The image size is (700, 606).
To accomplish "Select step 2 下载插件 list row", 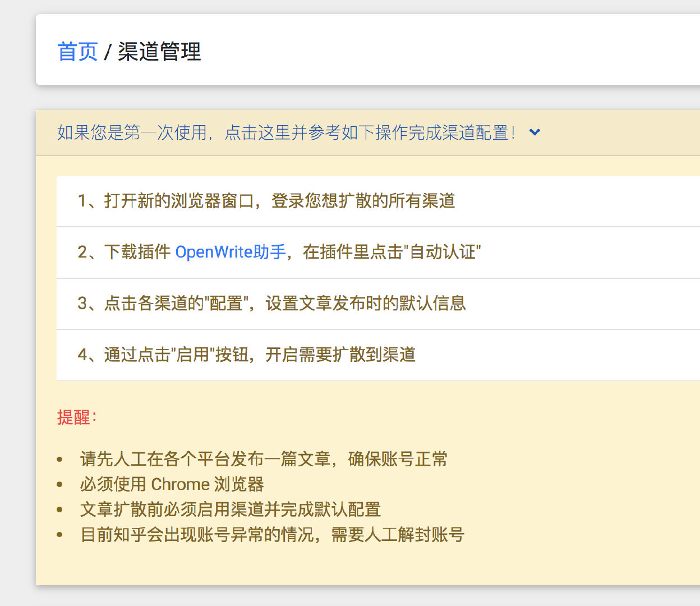I will 378,252.
